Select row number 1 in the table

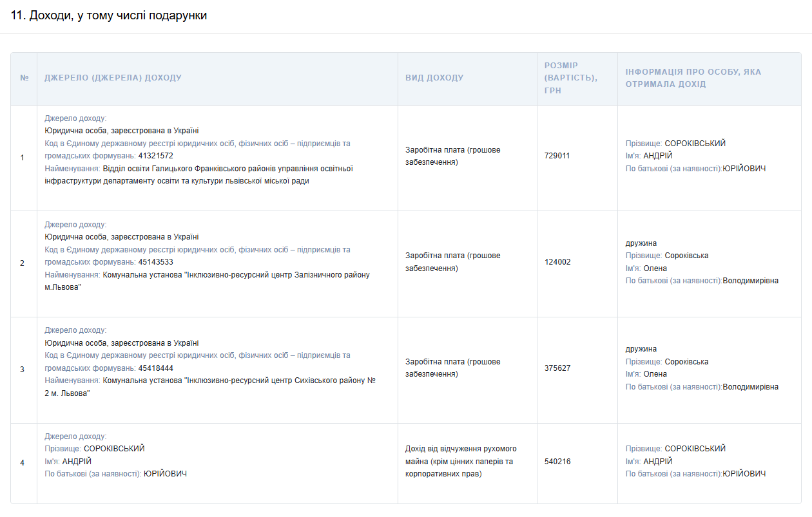(23, 158)
